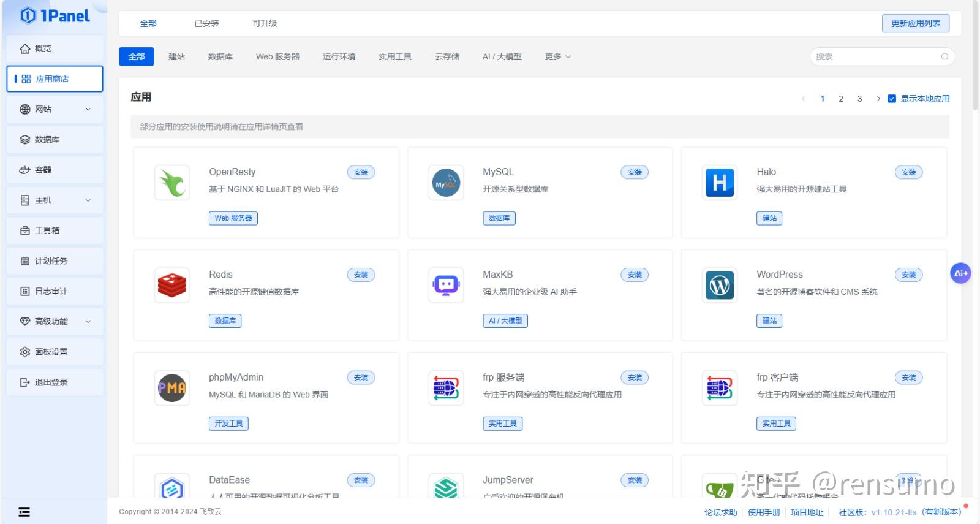Open the JumpServer app icon
Viewport: 980px width, 524px height.
click(446, 487)
